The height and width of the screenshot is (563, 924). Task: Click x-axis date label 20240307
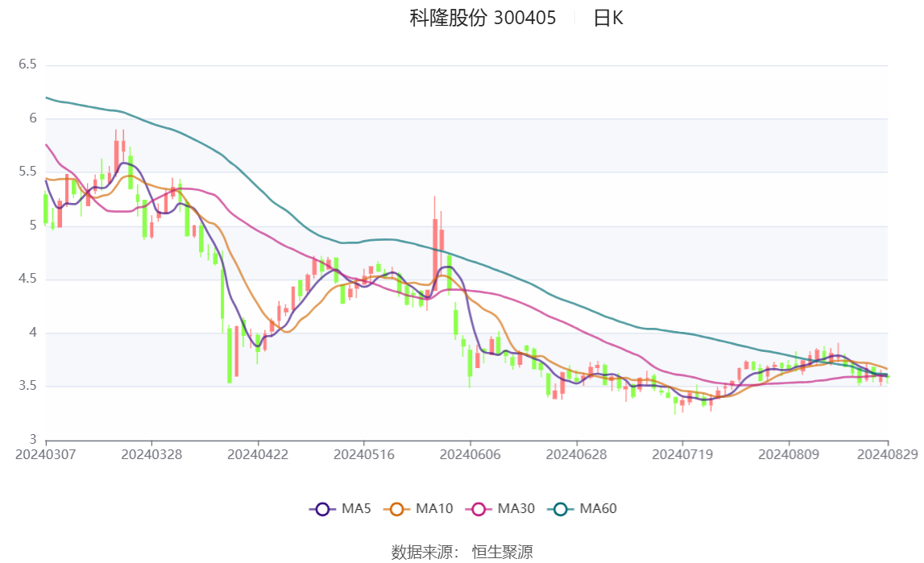(x=45, y=454)
